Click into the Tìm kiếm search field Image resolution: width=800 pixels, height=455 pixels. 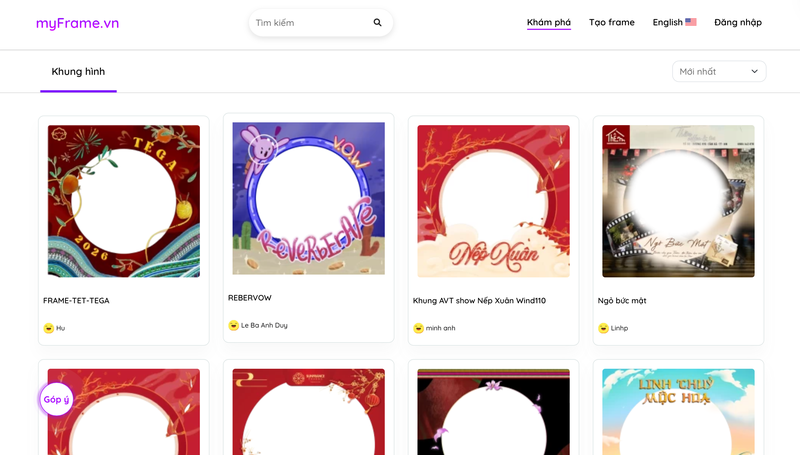pos(312,22)
